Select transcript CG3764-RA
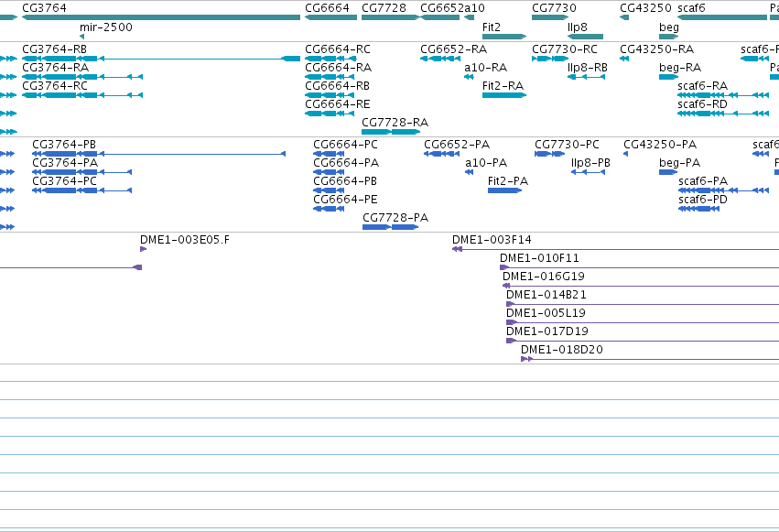Screen dimensions: 779x532 82,77
